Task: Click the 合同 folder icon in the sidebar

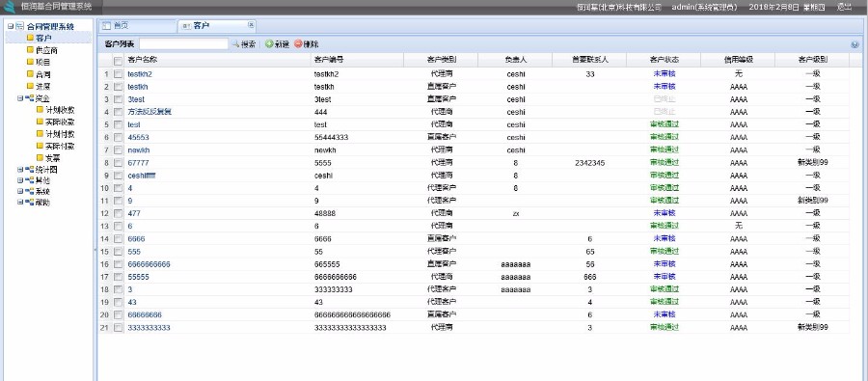Action: [x=31, y=74]
